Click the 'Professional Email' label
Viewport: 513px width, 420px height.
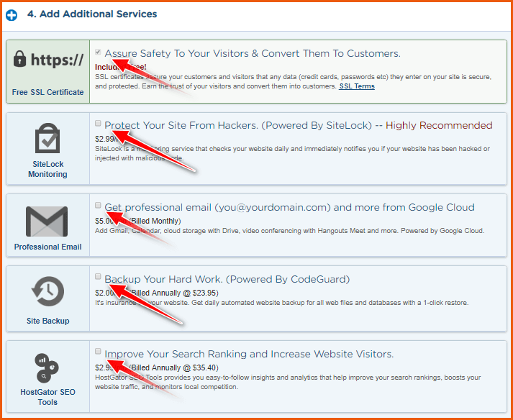47,247
